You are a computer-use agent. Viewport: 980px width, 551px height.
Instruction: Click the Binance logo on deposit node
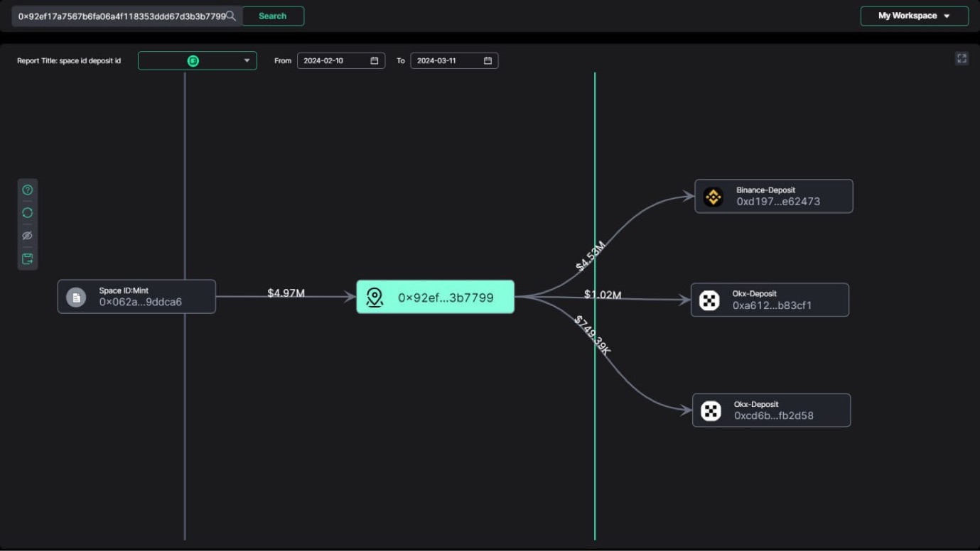coord(714,197)
